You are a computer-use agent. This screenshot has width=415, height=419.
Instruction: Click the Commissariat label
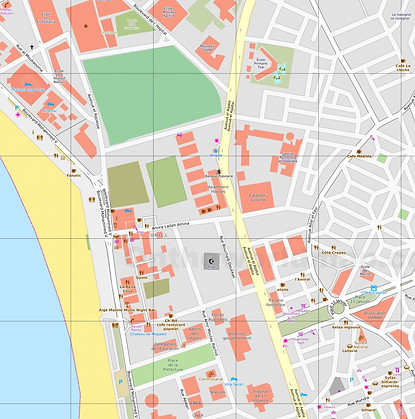[x=211, y=379]
